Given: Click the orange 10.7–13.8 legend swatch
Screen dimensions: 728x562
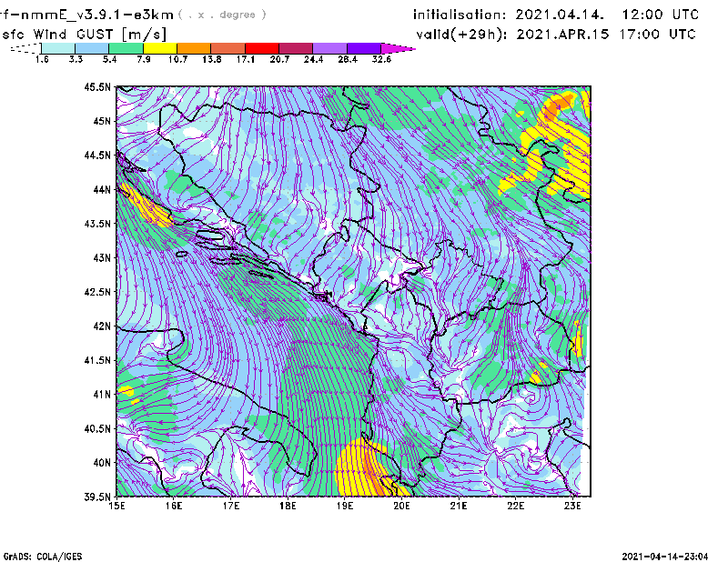Looking at the screenshot, I should tap(194, 48).
